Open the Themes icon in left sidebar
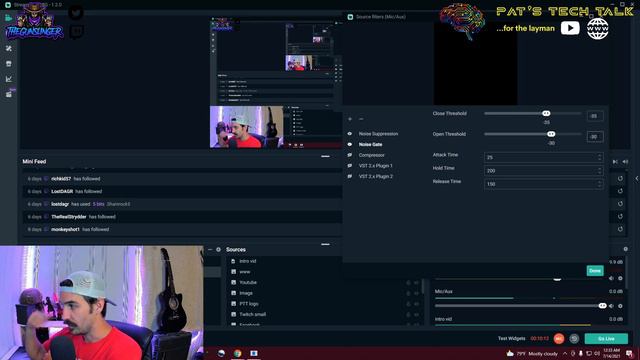640x360 pixels. point(9,49)
